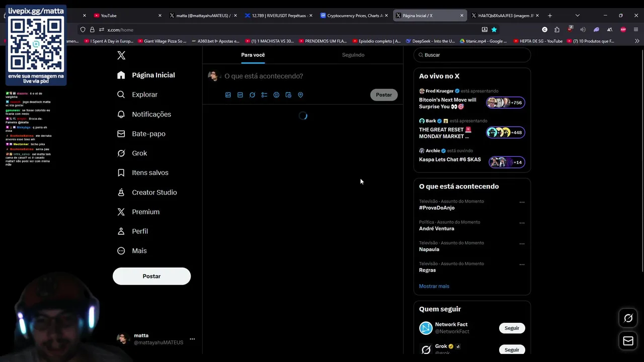Open more options for Napaula trend
The width and height of the screenshot is (644, 362).
click(x=522, y=244)
